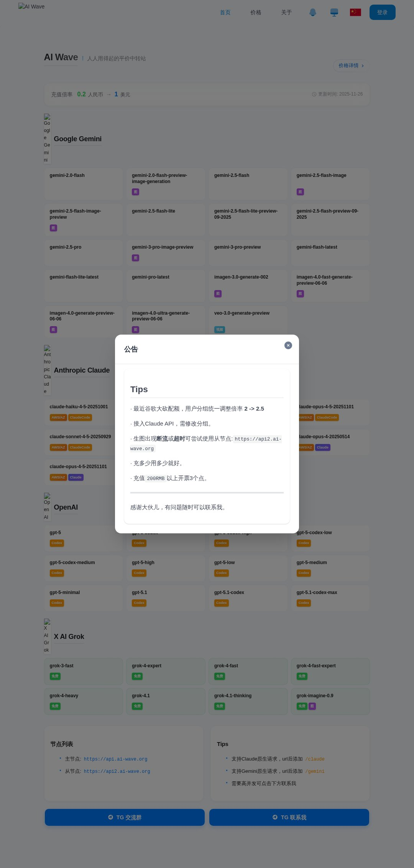Click Claude tag on claude-opus-4-20250514
This screenshot has height=868, width=414.
pyautogui.click(x=323, y=447)
